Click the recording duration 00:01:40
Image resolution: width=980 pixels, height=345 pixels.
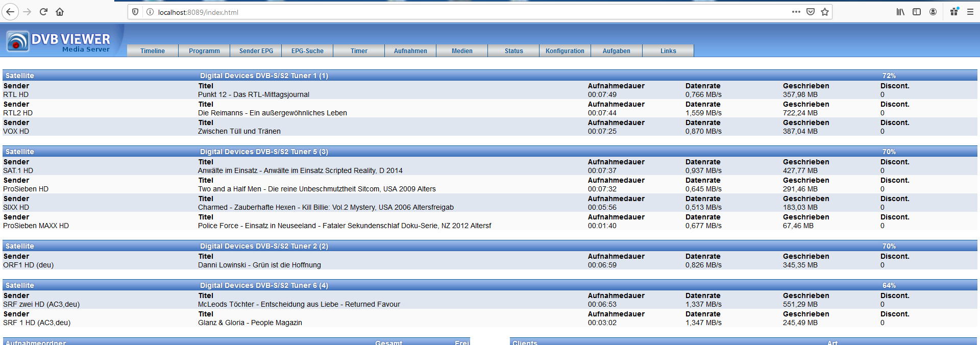[602, 226]
